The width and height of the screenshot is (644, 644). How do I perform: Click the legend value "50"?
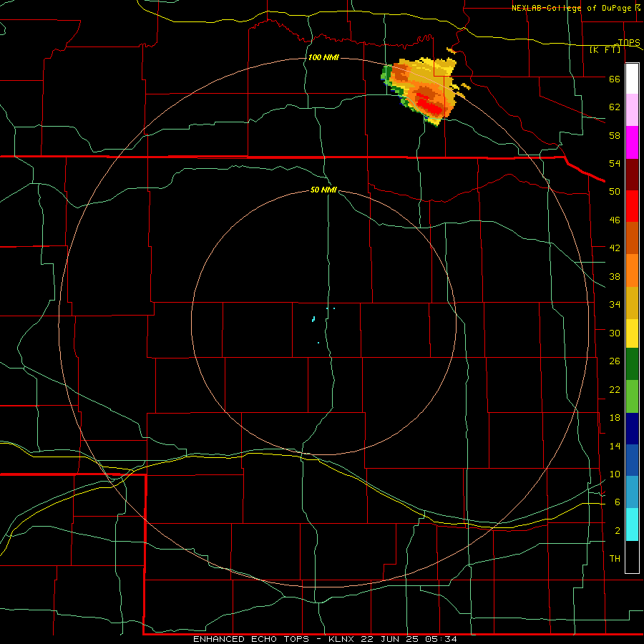615,192
